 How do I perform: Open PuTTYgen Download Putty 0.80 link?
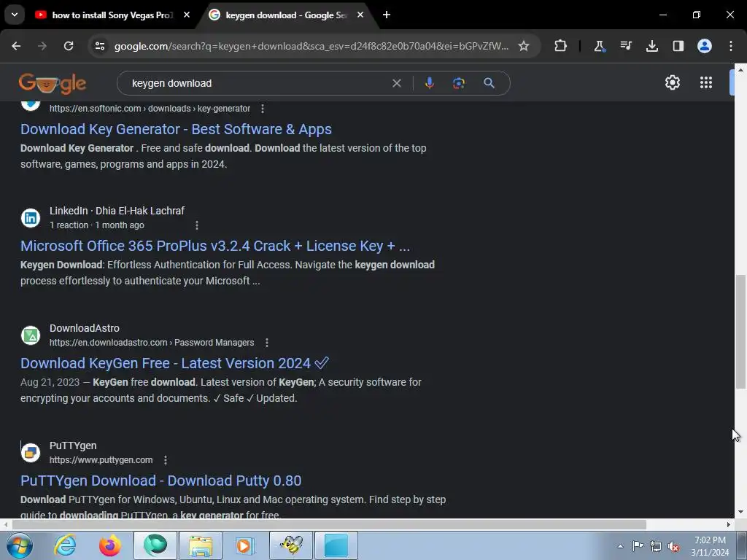(x=160, y=481)
